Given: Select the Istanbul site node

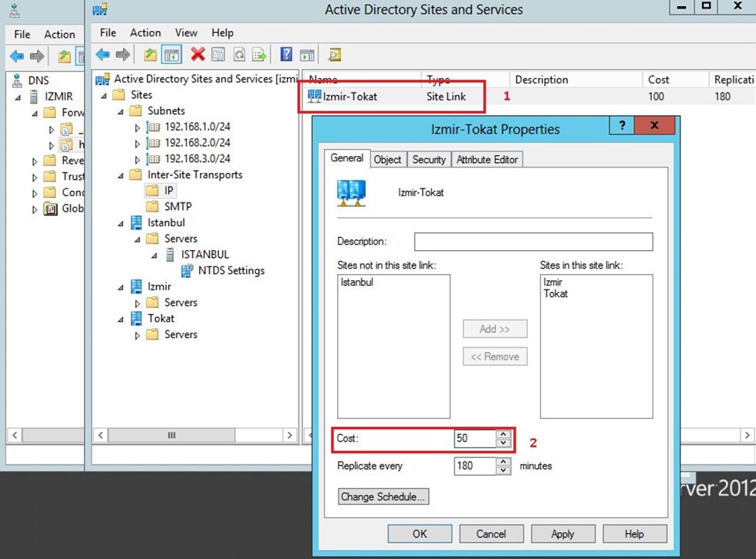Looking at the screenshot, I should [x=166, y=222].
